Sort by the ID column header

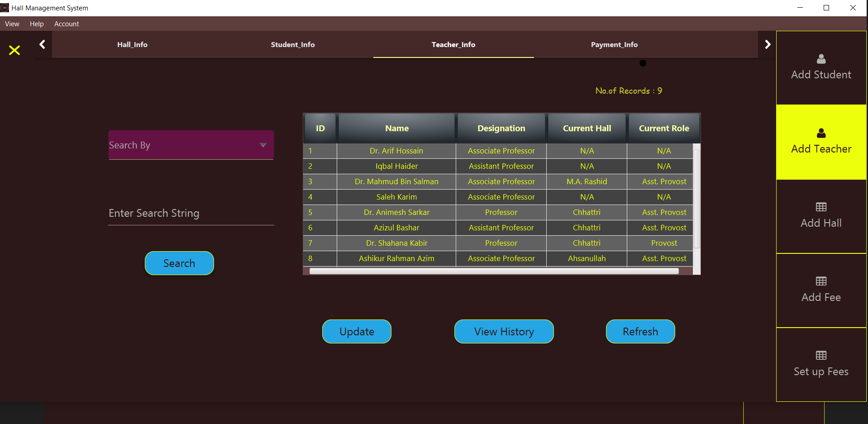coord(320,128)
